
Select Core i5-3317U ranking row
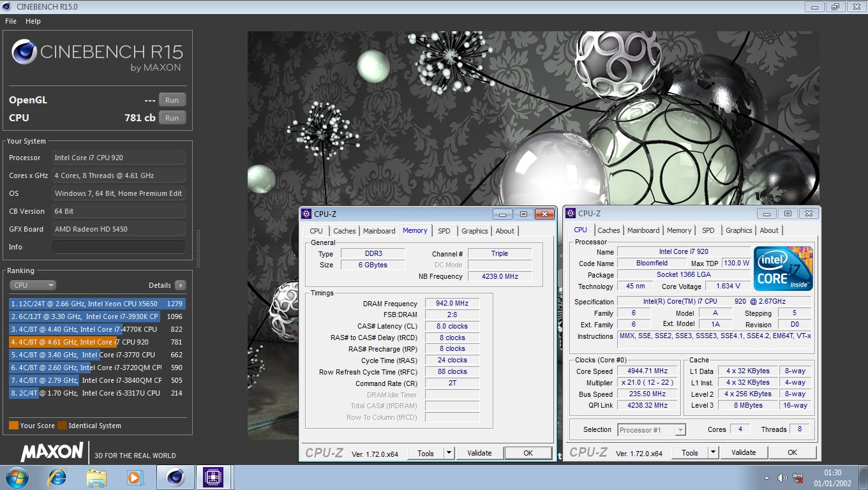pyautogui.click(x=97, y=393)
